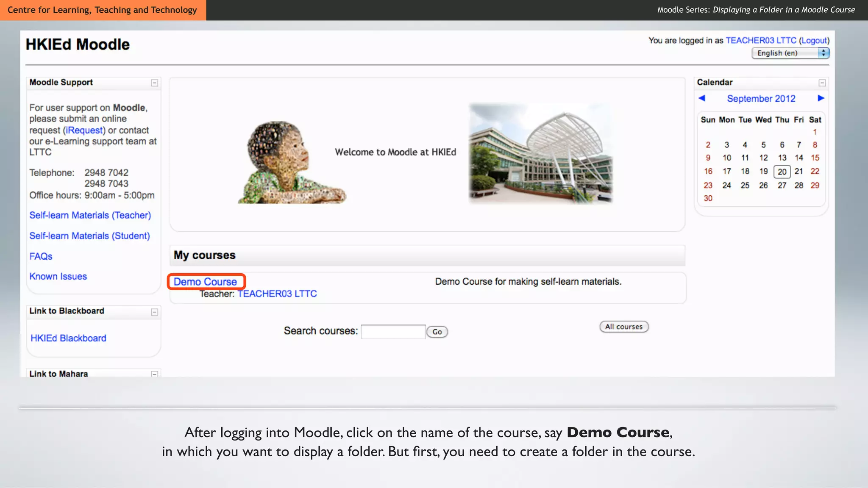Collapse the Link to Mahara block
This screenshot has width=868, height=488.
[x=155, y=374]
